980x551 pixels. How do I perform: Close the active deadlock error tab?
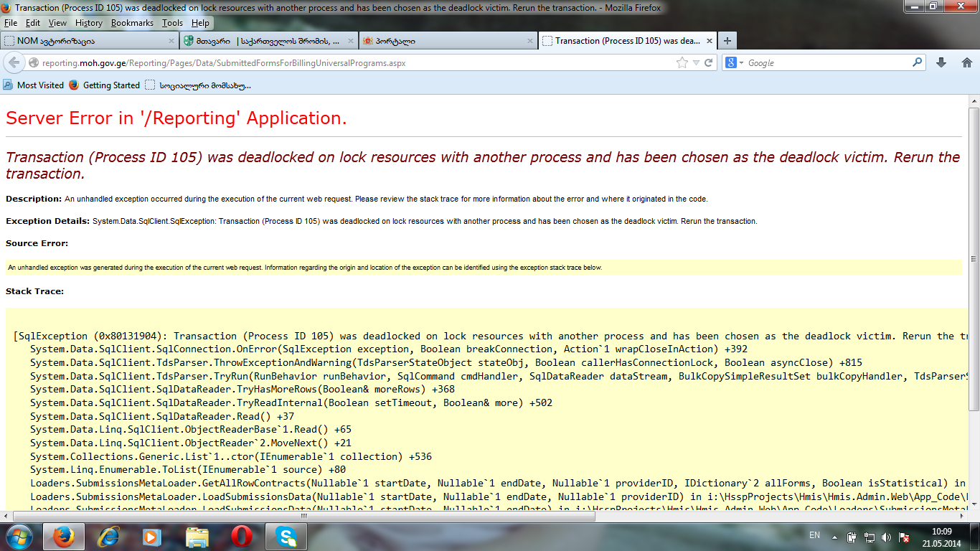pos(709,41)
